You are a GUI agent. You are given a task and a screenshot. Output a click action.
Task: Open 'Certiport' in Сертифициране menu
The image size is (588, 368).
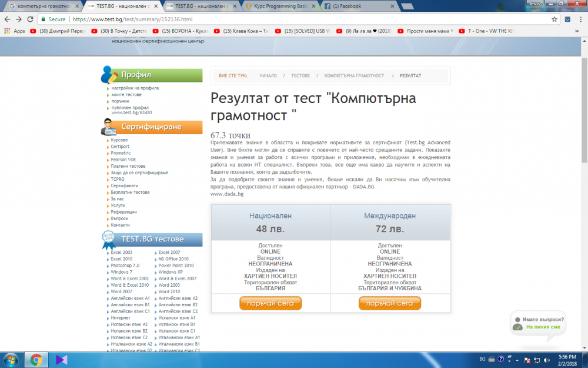(120, 147)
